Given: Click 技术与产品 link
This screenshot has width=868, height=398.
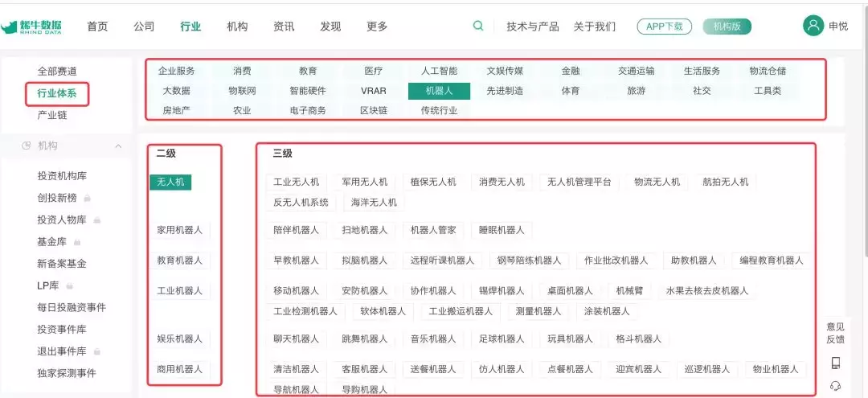Looking at the screenshot, I should click(533, 27).
